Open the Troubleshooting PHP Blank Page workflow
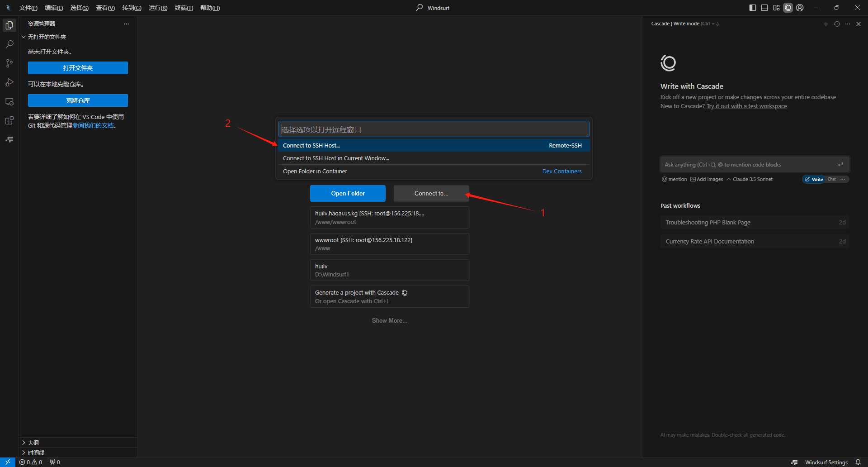The width and height of the screenshot is (868, 467). [x=755, y=222]
